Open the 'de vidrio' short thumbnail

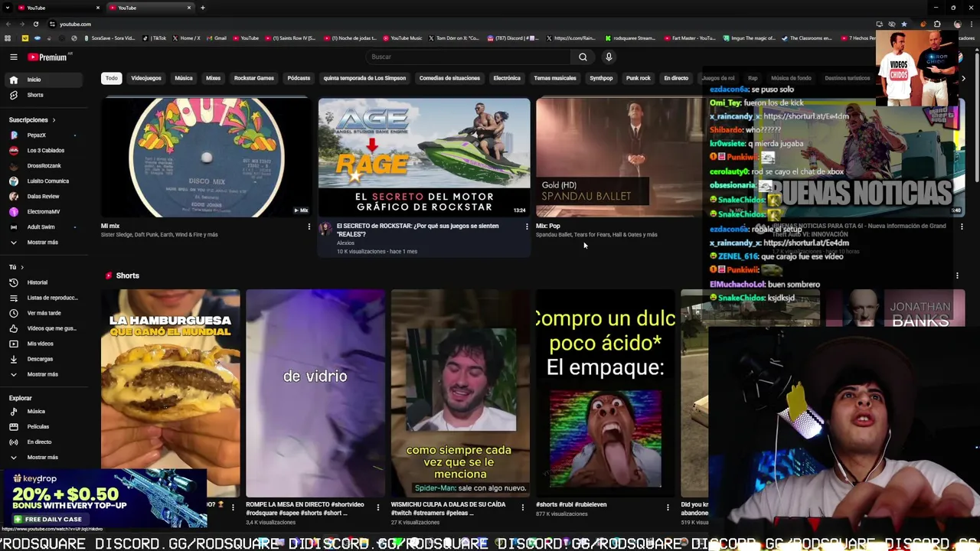click(315, 393)
